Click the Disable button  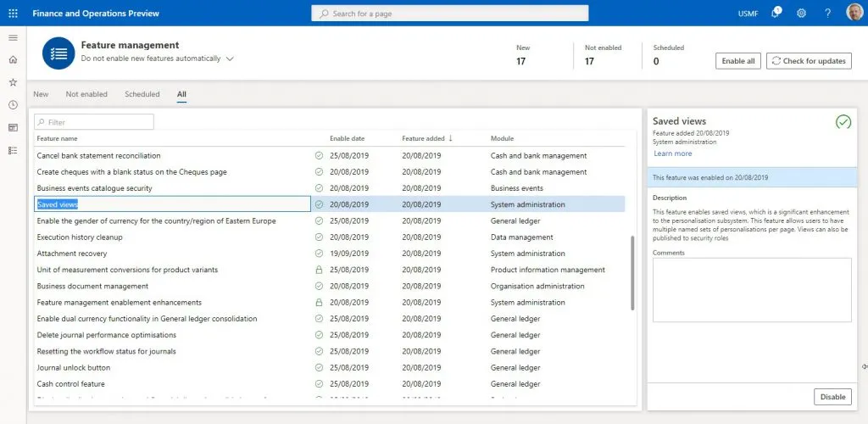[832, 397]
